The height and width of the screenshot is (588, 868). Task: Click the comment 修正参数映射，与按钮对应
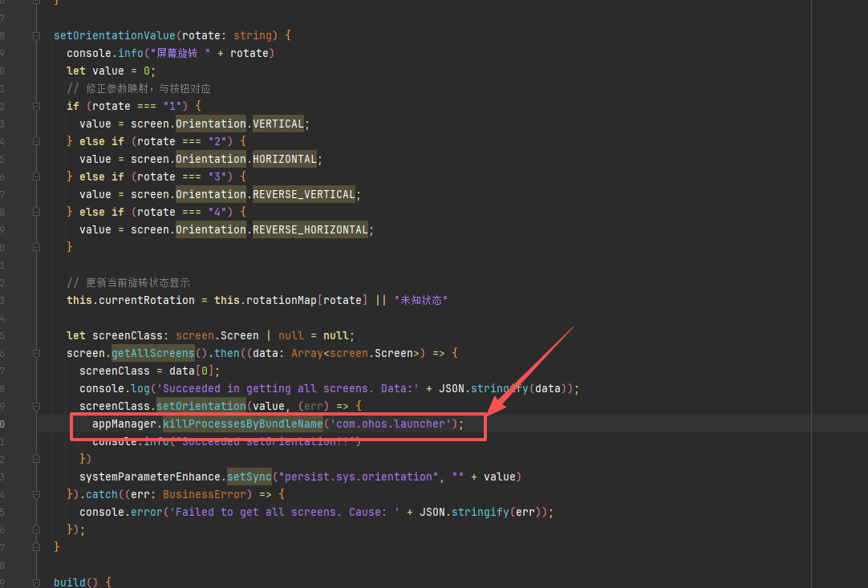point(139,88)
